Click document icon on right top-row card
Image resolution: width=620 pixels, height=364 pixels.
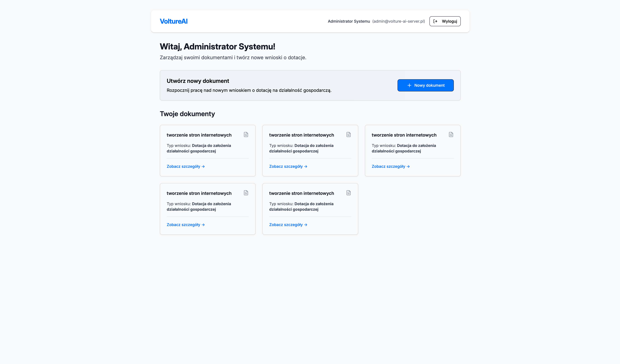[451, 134]
